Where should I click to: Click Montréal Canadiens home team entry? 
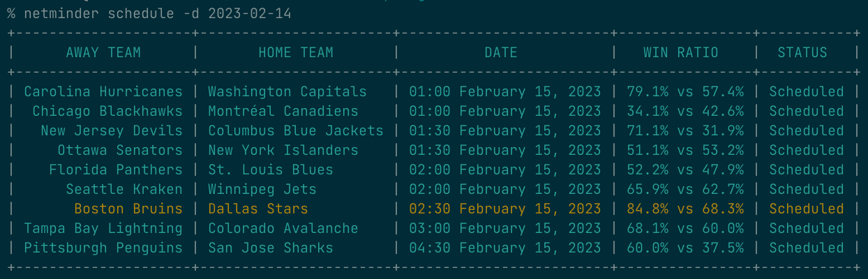tap(283, 111)
